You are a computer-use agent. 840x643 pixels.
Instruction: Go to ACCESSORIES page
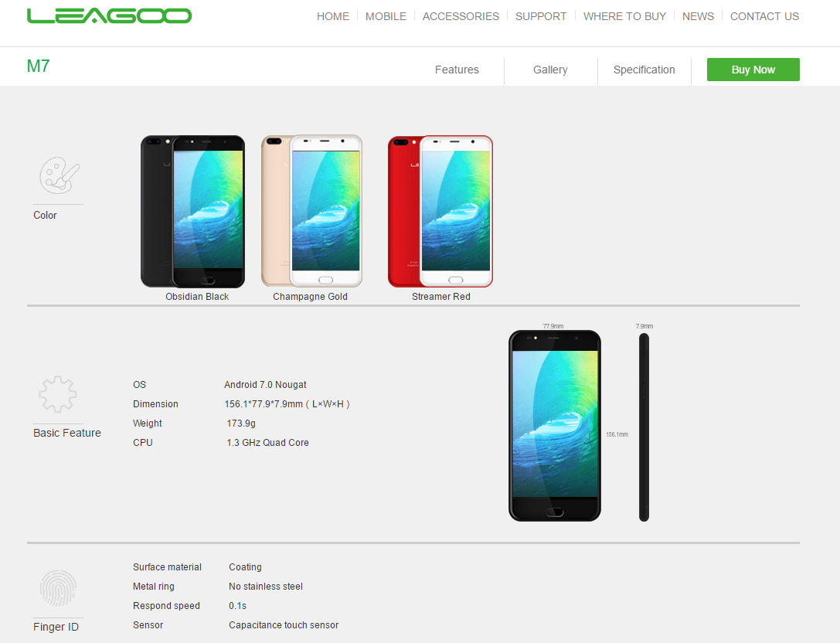pyautogui.click(x=461, y=16)
